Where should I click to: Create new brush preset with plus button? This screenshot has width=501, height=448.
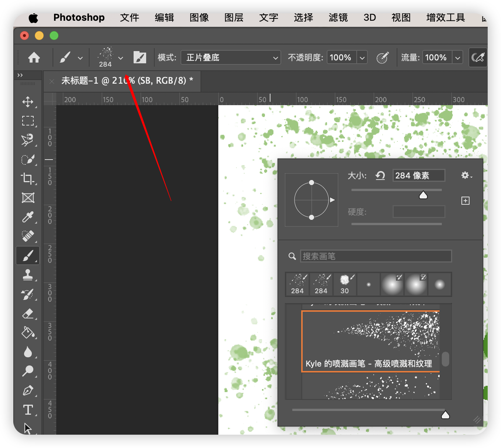coord(465,201)
